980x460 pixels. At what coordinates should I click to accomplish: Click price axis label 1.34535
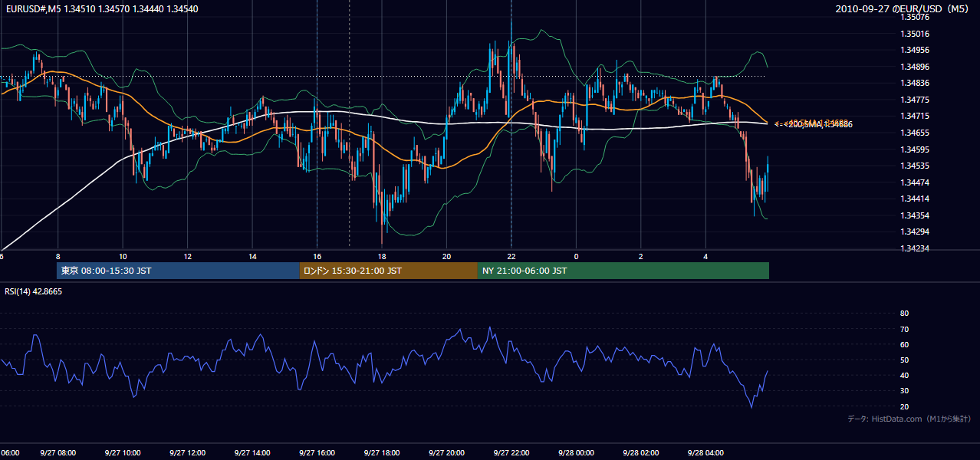tap(915, 166)
